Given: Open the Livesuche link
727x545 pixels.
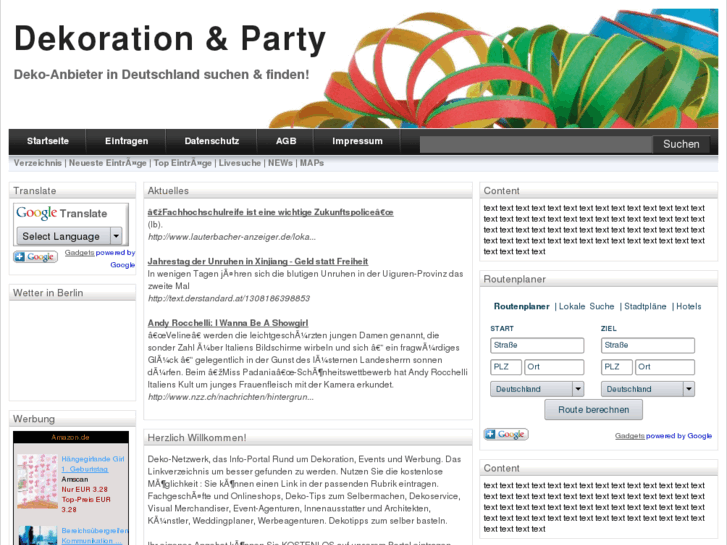Looking at the screenshot, I should (240, 163).
